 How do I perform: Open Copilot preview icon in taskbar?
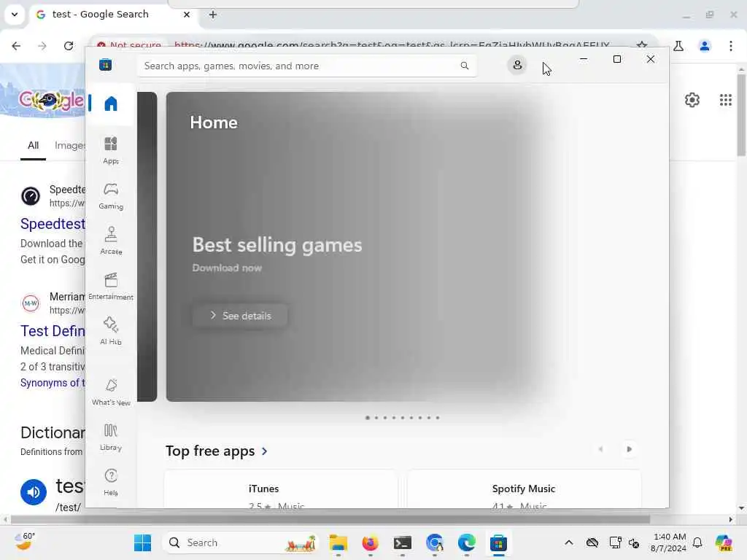point(724,542)
